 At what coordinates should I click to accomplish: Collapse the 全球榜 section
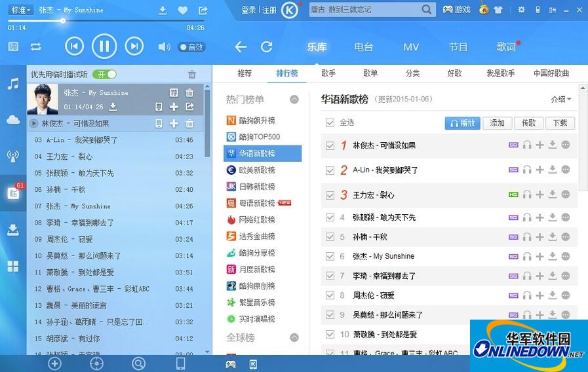[294, 337]
